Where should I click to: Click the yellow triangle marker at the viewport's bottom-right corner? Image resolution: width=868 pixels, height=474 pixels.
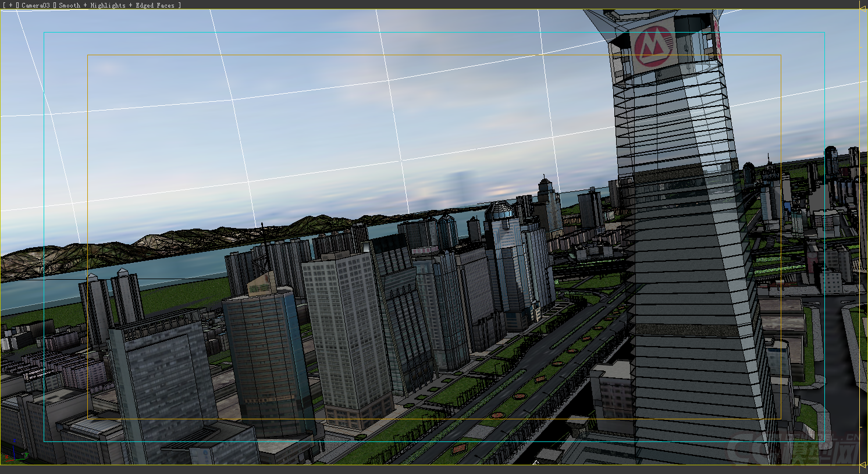coord(863,465)
